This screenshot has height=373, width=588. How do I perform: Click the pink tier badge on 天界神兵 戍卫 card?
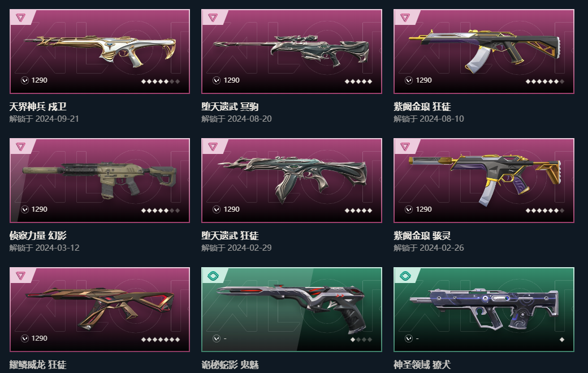click(20, 18)
